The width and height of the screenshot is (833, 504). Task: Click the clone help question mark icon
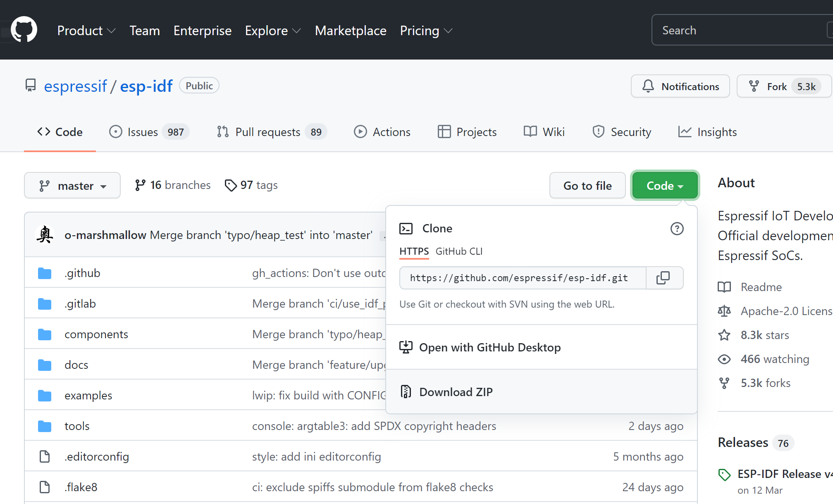(x=677, y=229)
